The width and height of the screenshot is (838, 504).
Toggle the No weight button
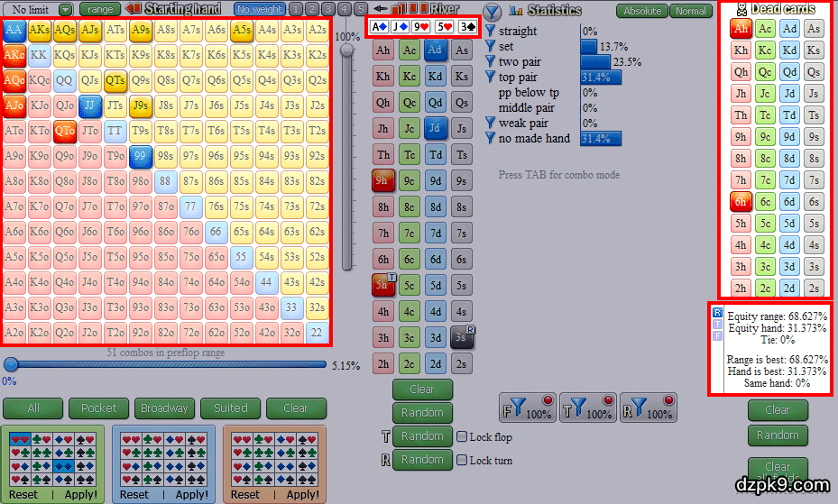tap(259, 9)
